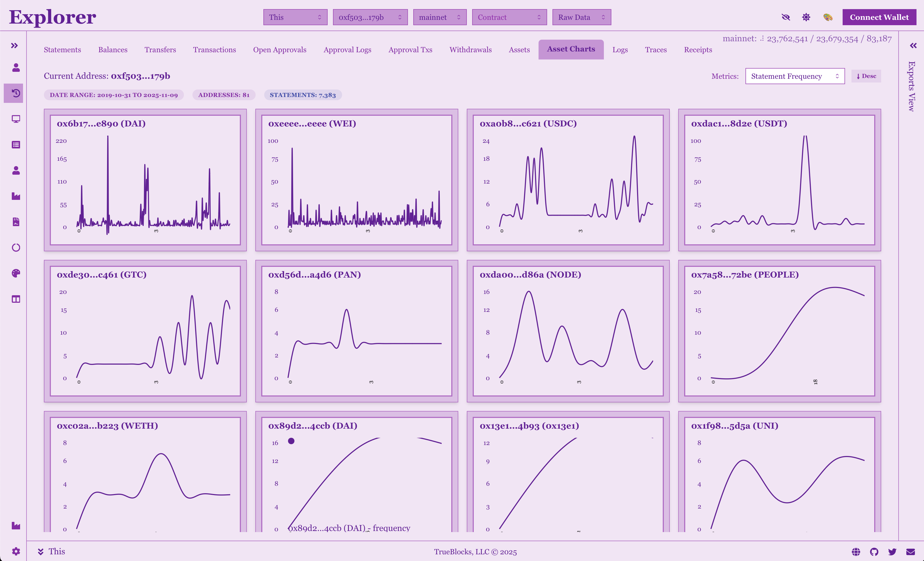Click the Explorer logo title
Image resolution: width=924 pixels, height=561 pixels.
[x=52, y=17]
